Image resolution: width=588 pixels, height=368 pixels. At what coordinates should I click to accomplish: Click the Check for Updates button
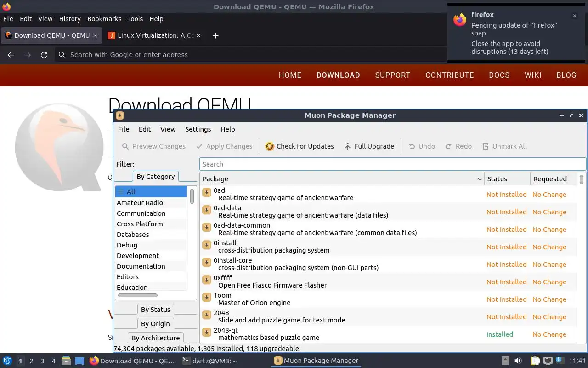coord(300,146)
